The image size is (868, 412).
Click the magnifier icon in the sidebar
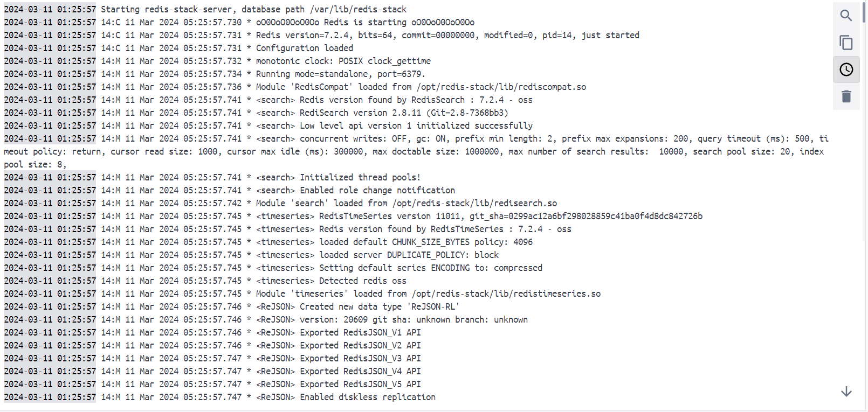click(x=846, y=16)
